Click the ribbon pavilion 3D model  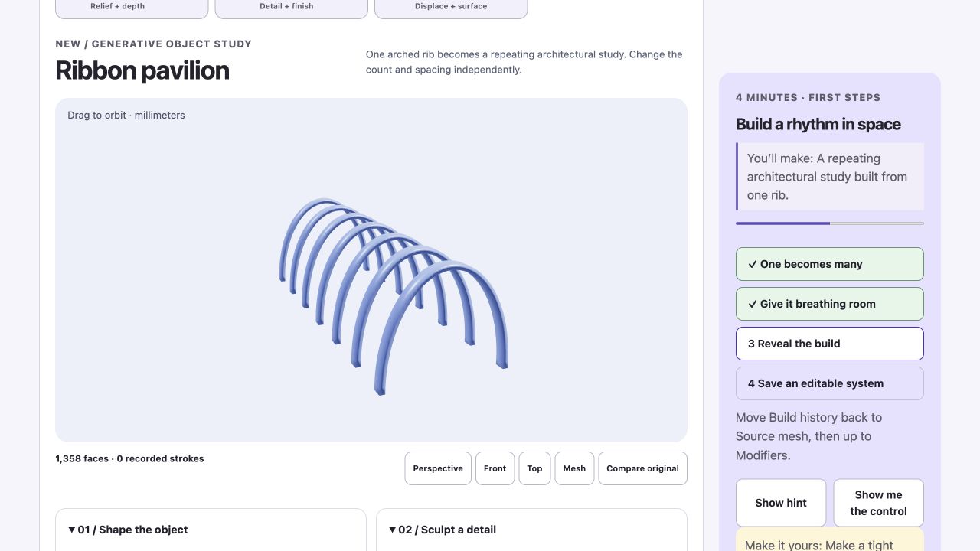394,295
